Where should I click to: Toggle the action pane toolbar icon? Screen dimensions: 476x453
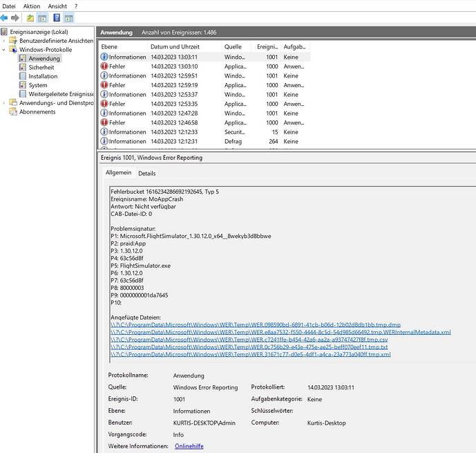[68, 18]
